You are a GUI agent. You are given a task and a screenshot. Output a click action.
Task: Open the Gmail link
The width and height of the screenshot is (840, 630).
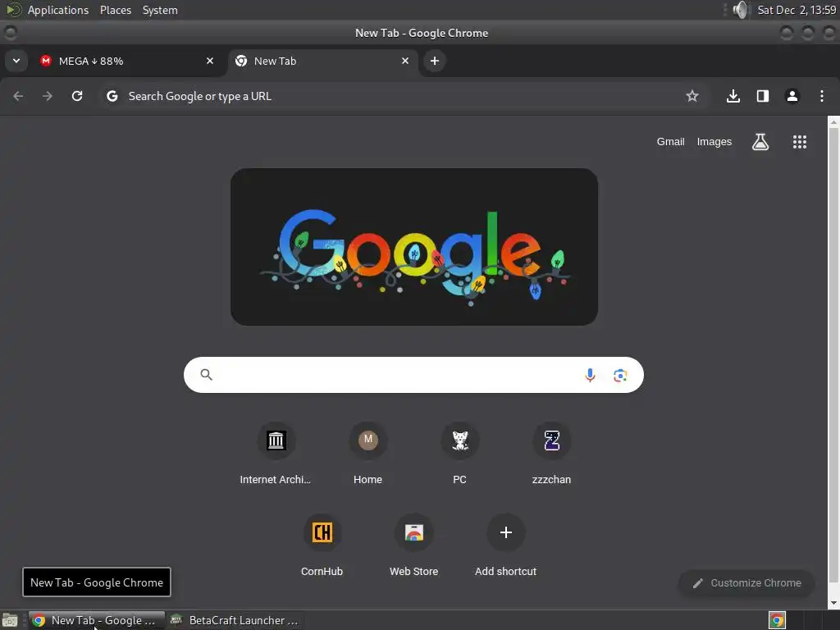tap(671, 141)
